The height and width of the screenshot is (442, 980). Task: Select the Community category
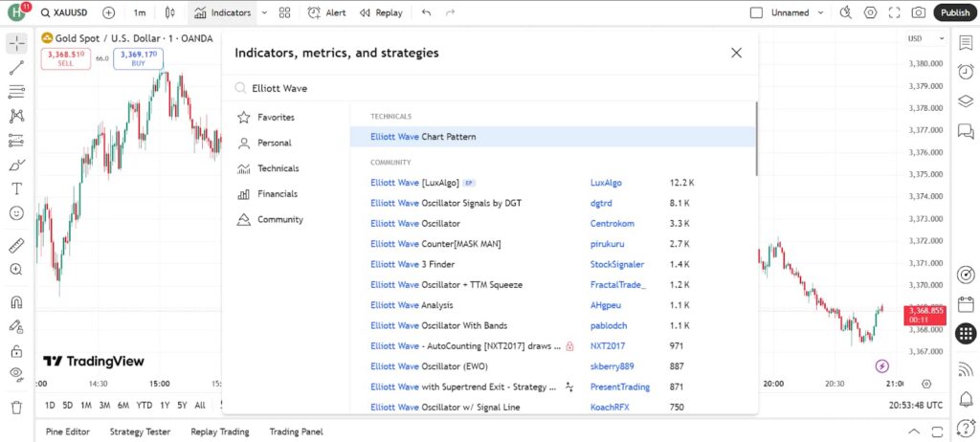(280, 220)
